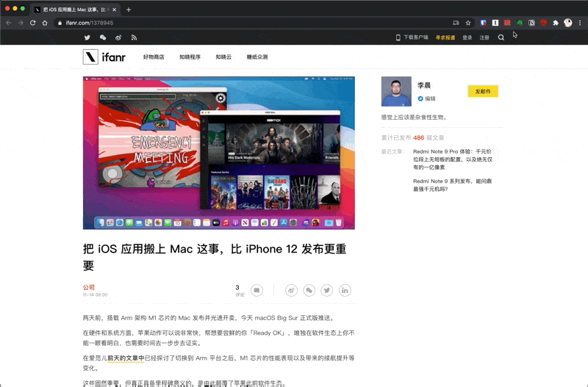The height and width of the screenshot is (387, 588).
Task: Click the ifanr logo
Action: pos(104,57)
